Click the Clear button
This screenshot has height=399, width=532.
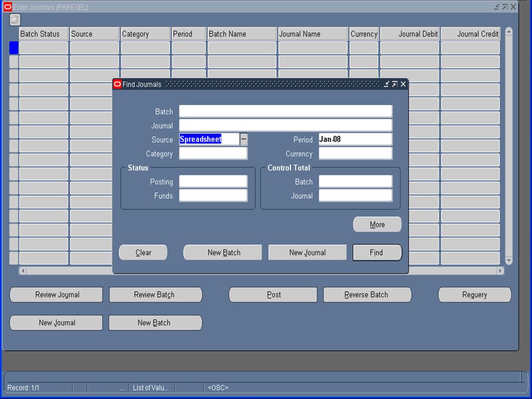point(143,253)
